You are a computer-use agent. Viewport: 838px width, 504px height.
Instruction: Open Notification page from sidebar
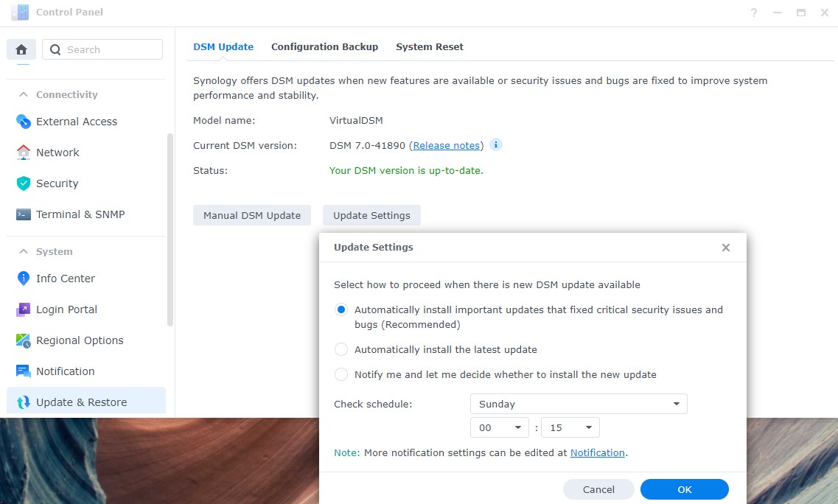pos(86,371)
